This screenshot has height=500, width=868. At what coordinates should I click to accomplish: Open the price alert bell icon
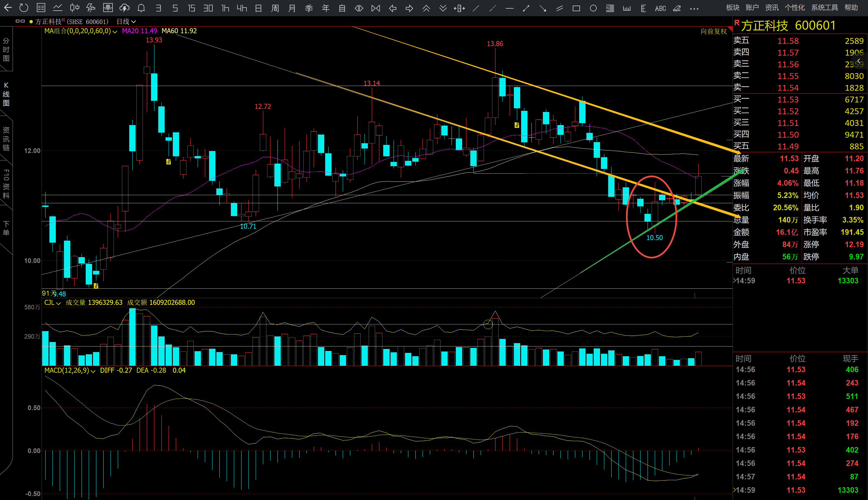coord(141,8)
